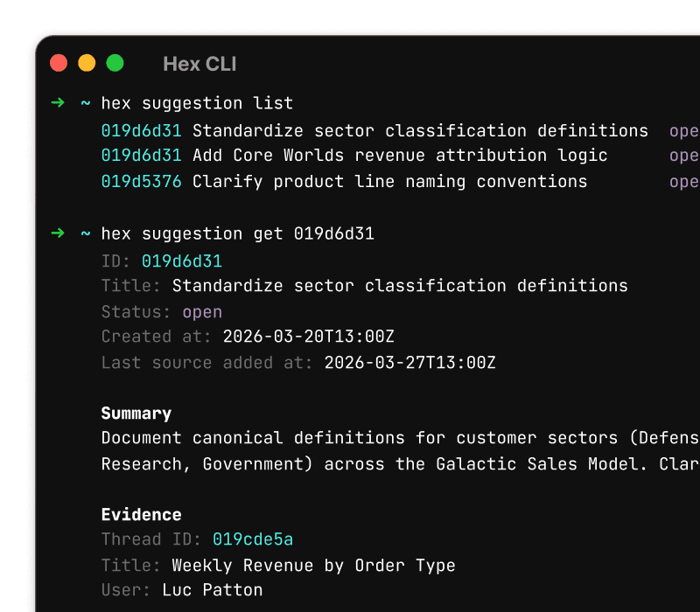Click the Created at value 2026-03-20T13:00Z
700x612 pixels.
309,337
